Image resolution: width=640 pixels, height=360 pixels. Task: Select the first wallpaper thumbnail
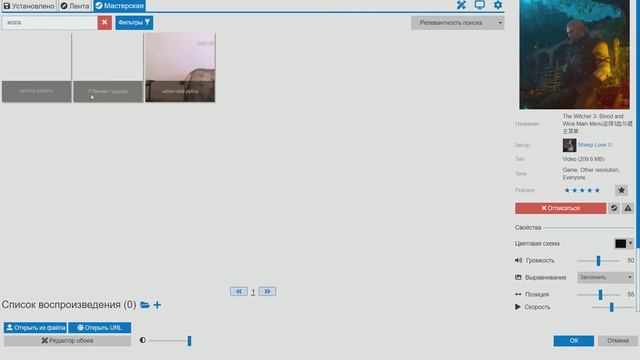tap(36, 68)
